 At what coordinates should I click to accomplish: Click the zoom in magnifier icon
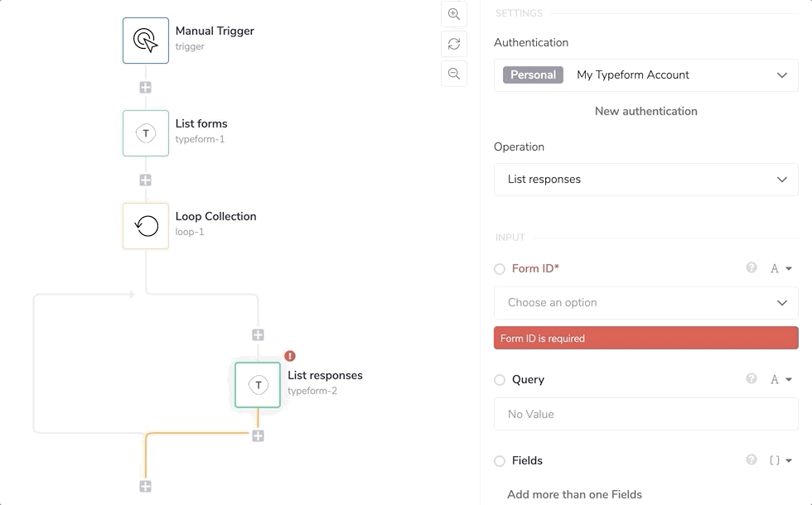click(454, 14)
